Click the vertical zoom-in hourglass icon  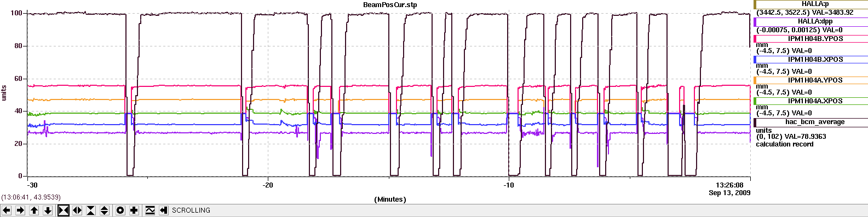(x=91, y=210)
